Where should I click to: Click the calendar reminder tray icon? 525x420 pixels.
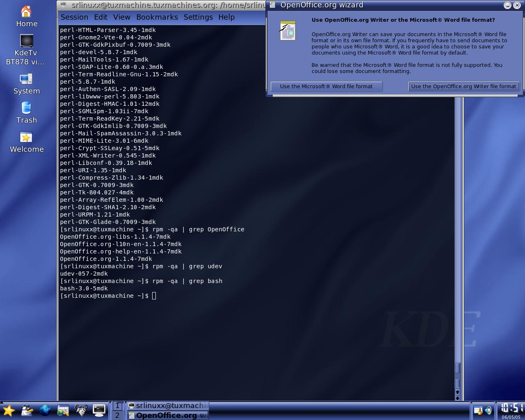click(478, 410)
